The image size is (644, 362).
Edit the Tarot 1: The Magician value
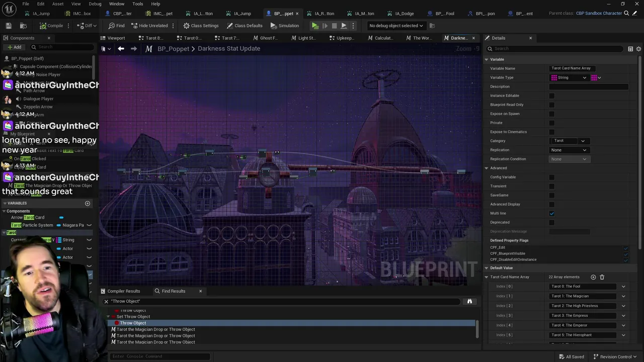(x=583, y=296)
